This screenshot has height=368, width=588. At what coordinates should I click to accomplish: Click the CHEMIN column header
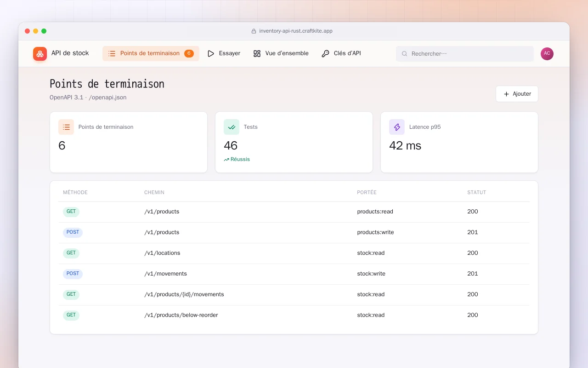click(154, 193)
